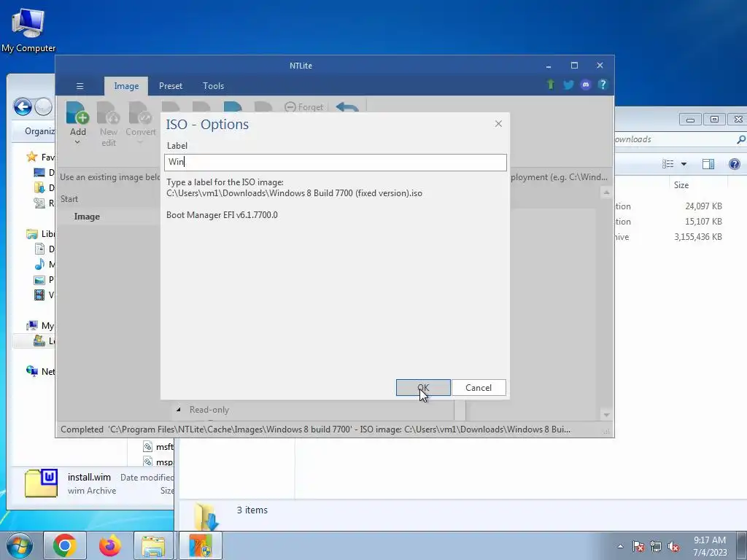Select the file sized 24,097 KB
This screenshot has width=747, height=560.
(x=703, y=206)
